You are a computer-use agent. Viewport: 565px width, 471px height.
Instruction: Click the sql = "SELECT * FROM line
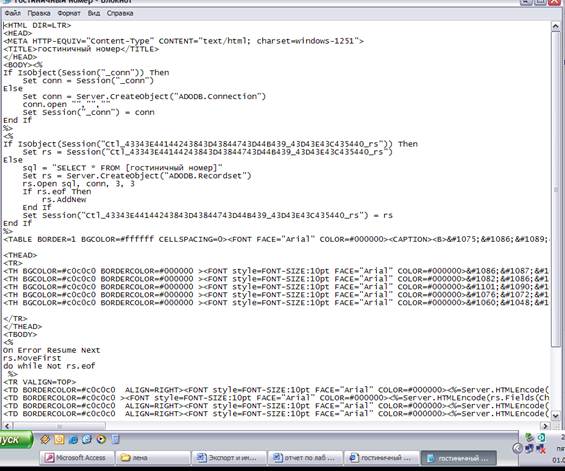tap(123, 168)
